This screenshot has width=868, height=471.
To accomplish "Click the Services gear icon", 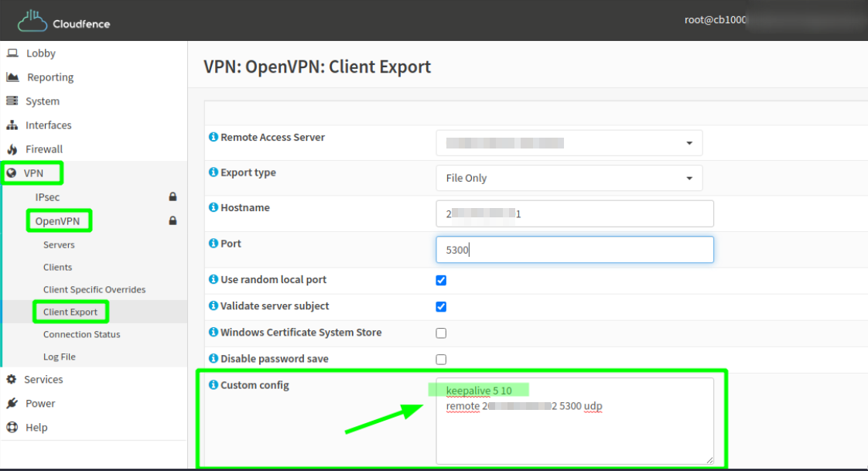I will [12, 379].
